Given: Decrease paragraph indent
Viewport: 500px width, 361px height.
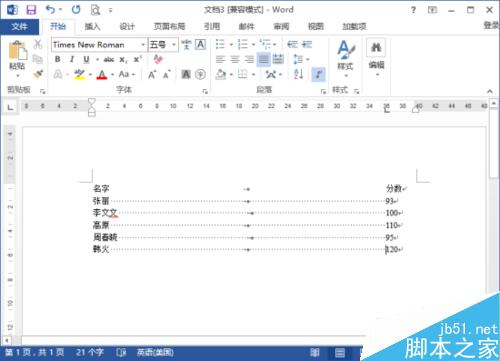Looking at the screenshot, I should (x=292, y=44).
